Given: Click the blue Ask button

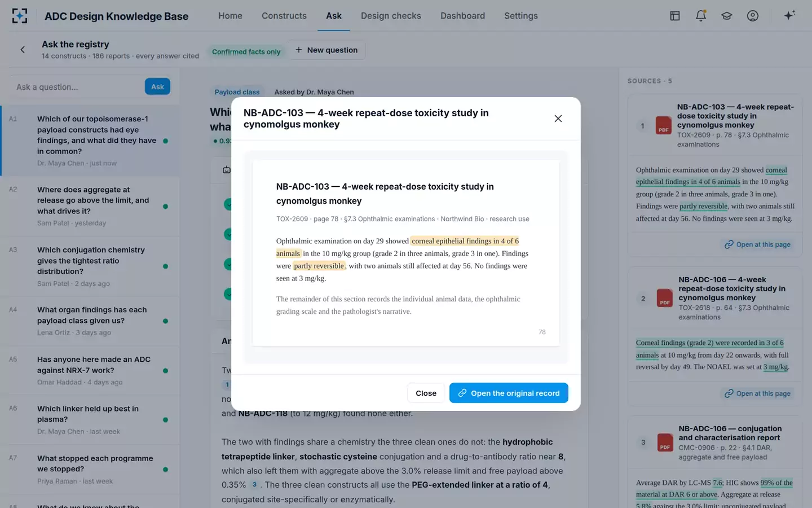Looking at the screenshot, I should point(158,86).
